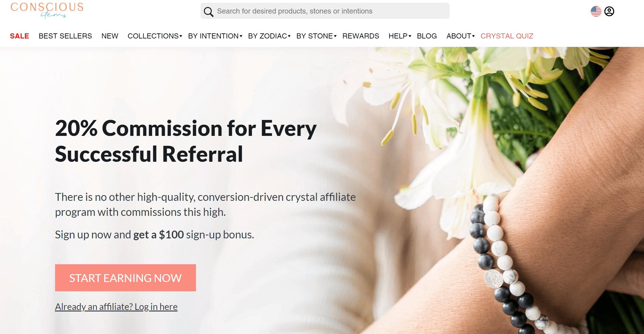Screen dimensions: 644x334
Task: Go to the Sale page
Action: click(x=20, y=36)
